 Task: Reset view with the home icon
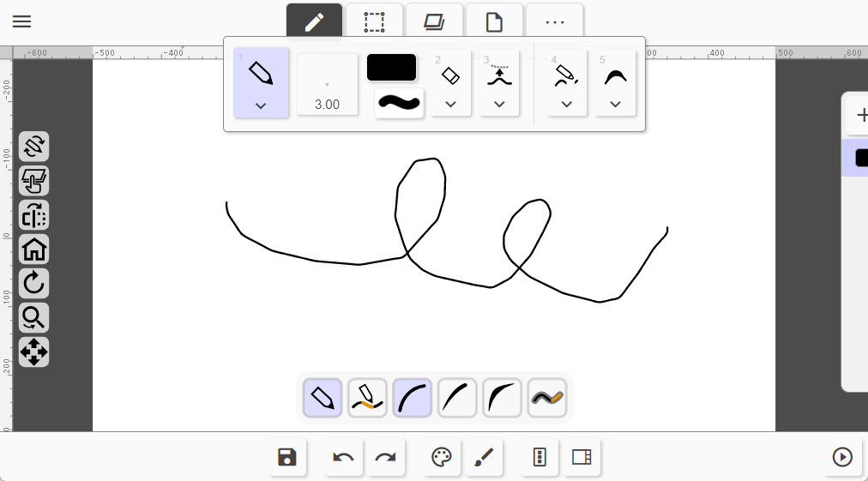(x=33, y=250)
